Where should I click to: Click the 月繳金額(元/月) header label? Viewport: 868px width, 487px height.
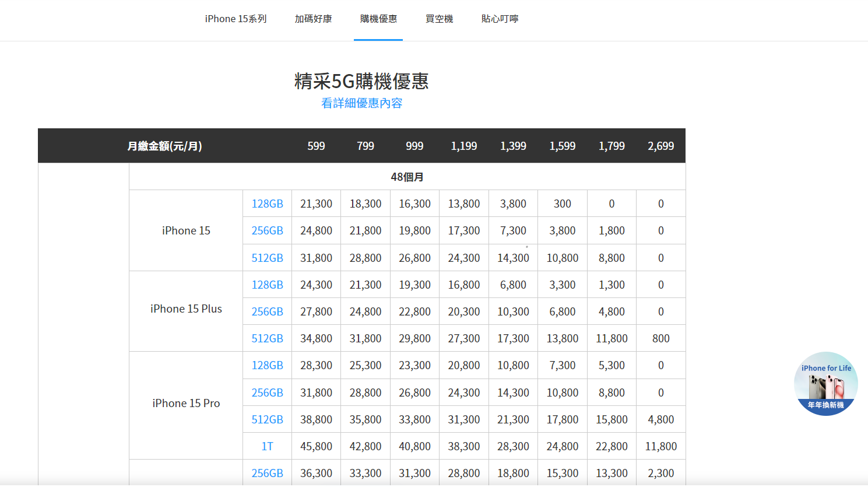click(x=164, y=146)
